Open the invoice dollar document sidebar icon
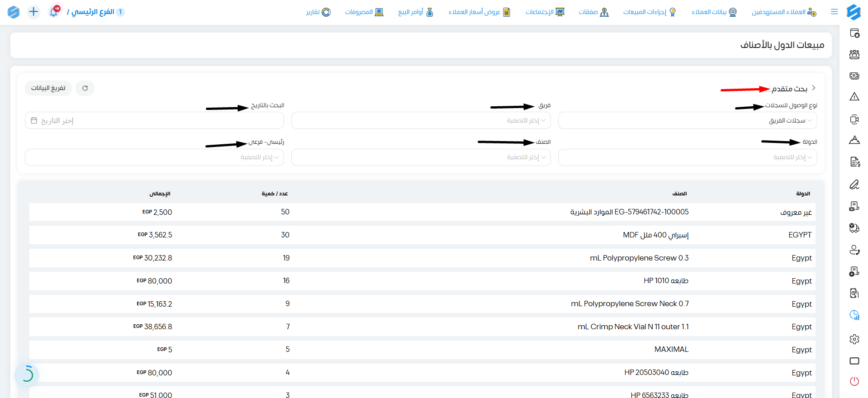The height and width of the screenshot is (398, 868). tap(854, 162)
